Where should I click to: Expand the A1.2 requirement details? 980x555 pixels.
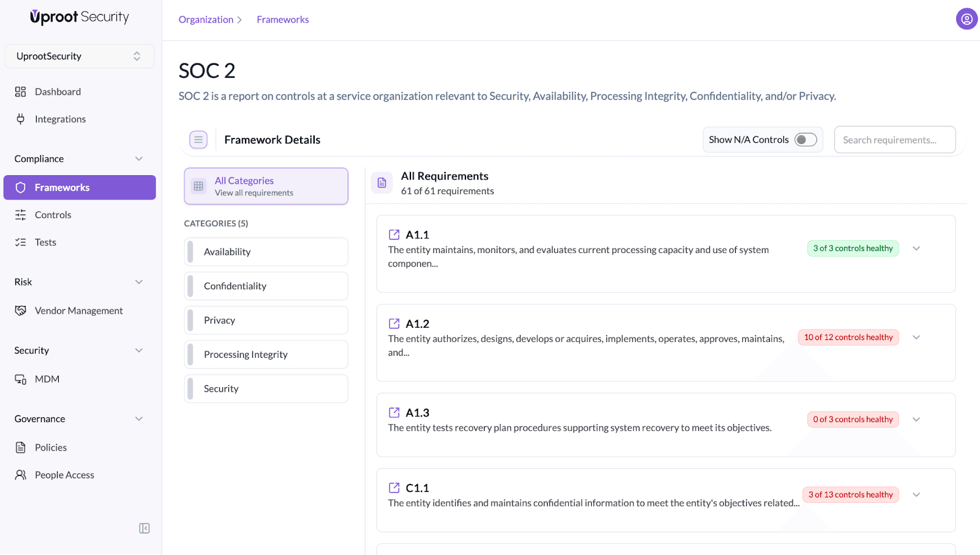[x=916, y=338]
